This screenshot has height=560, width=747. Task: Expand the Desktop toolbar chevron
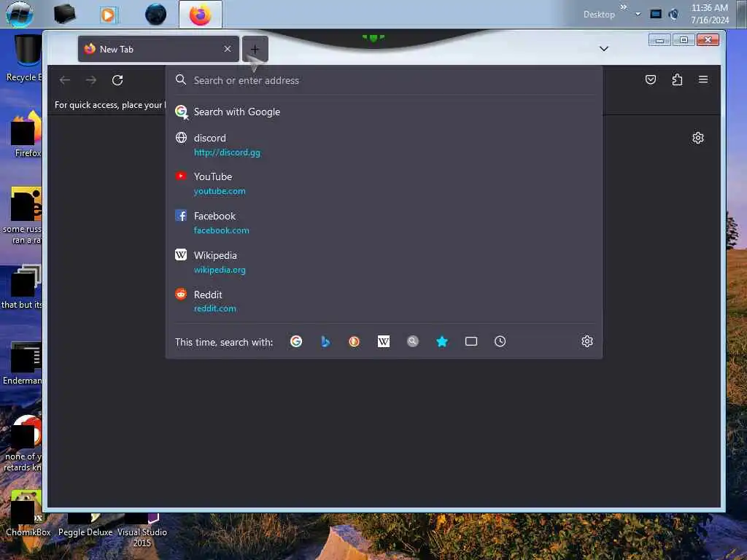(x=624, y=7)
